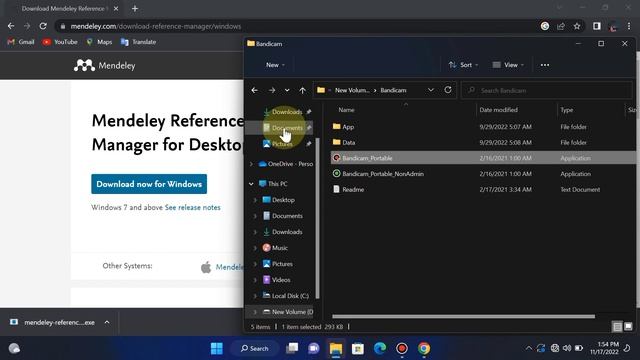This screenshot has height=360, width=640.
Task: Sort files by Date modified column
Action: [498, 110]
